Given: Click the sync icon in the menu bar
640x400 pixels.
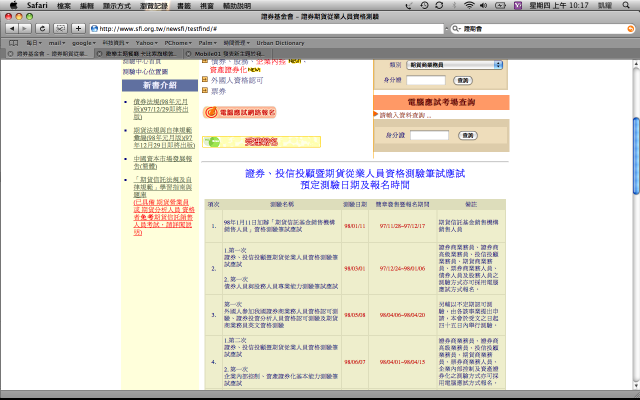Looking at the screenshot, I should tap(439, 5).
